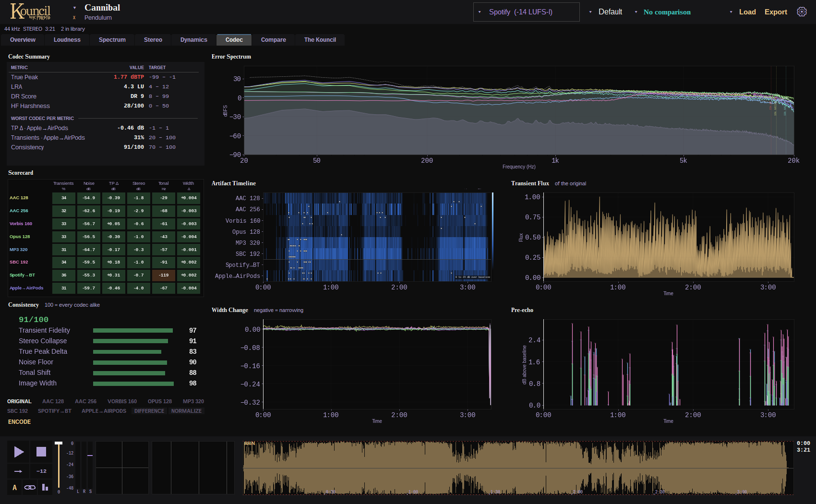
Task: Click the volume fader handle
Action: point(59,443)
